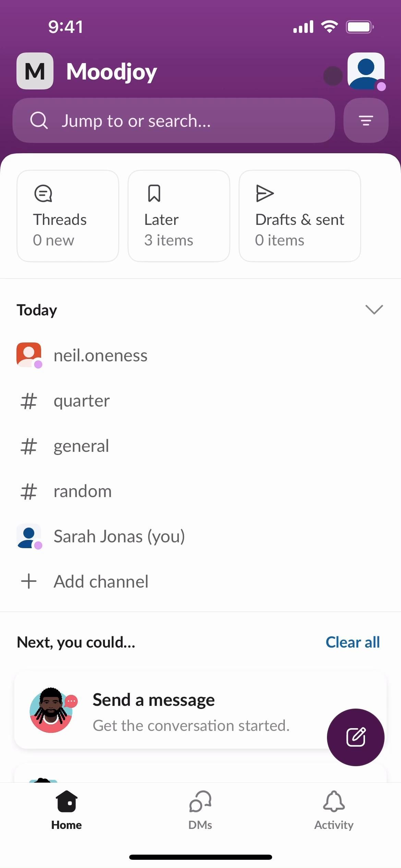Open the #general channel

pos(81,446)
